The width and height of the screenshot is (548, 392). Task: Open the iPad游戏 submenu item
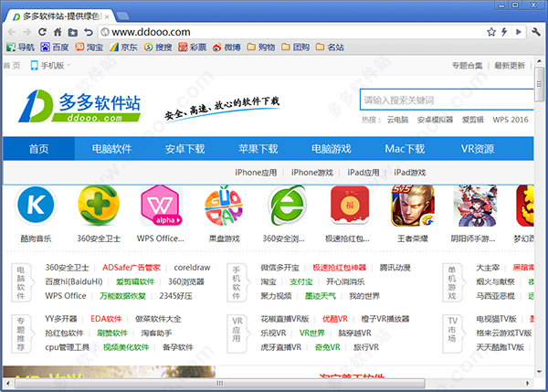coord(410,173)
